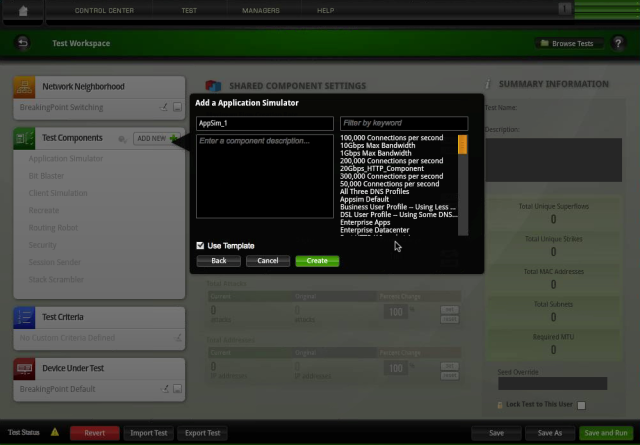Screen dimensions: 640x445
Task: Edit BreakingPoint Switching with the pencil icon
Action: (x=164, y=107)
